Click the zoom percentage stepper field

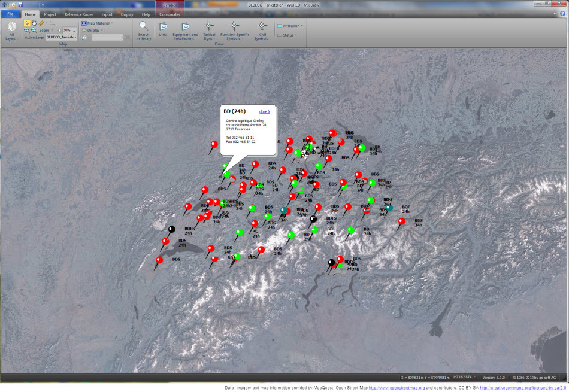(67, 30)
